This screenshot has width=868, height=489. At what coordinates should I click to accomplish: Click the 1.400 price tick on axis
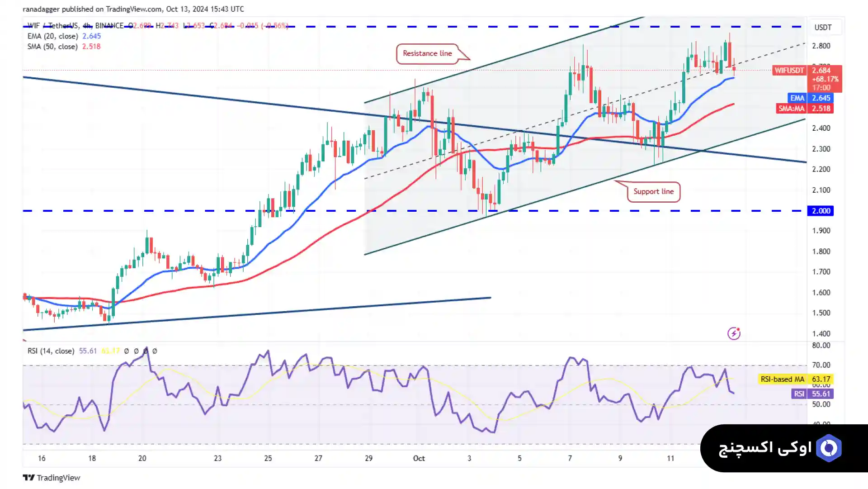(x=821, y=334)
